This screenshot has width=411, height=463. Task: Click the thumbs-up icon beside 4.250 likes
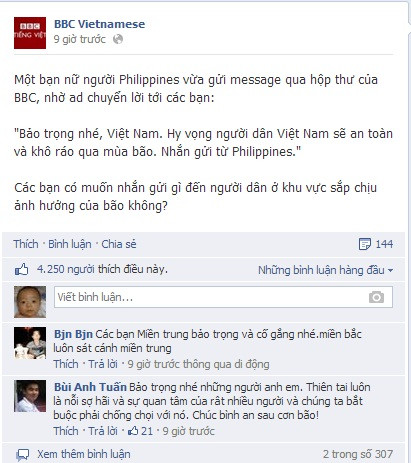(22, 269)
